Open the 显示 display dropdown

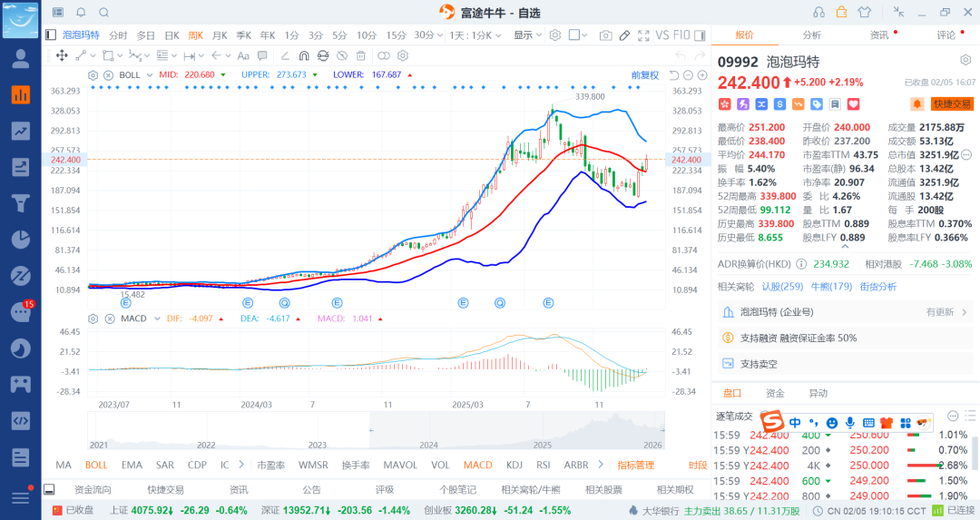tap(527, 35)
